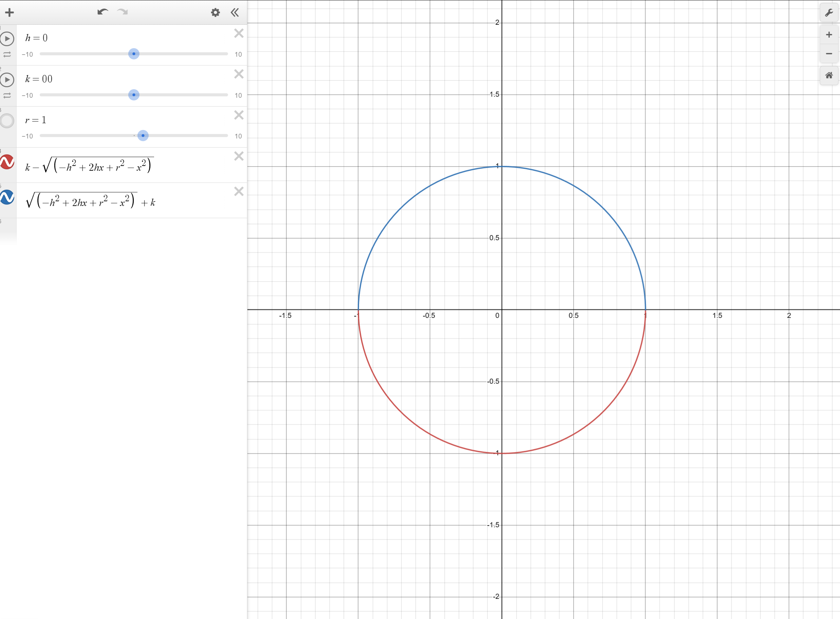Zoom out of the graph

point(829,54)
